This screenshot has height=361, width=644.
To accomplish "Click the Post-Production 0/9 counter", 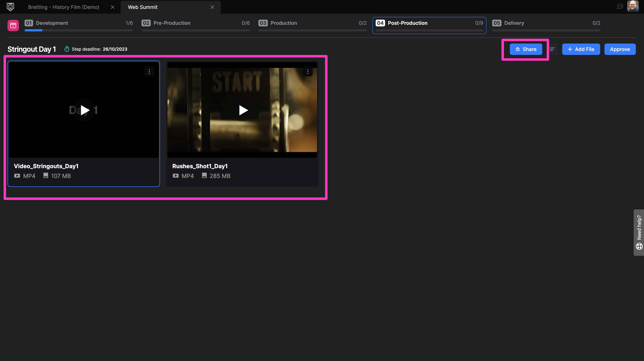I will point(479,23).
